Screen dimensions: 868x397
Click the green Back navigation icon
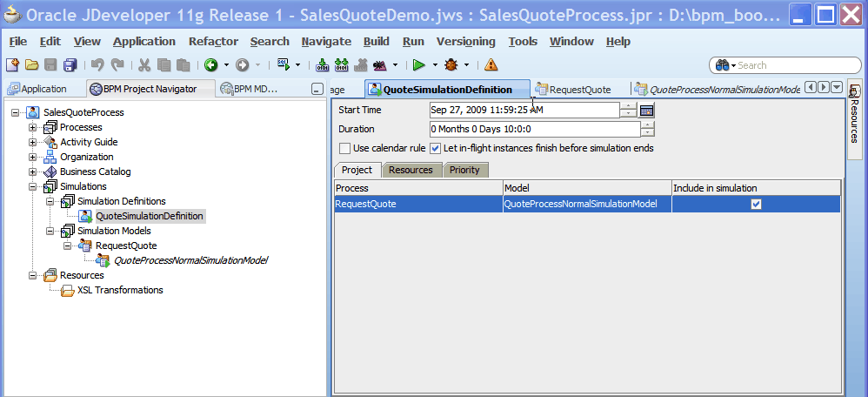point(210,65)
